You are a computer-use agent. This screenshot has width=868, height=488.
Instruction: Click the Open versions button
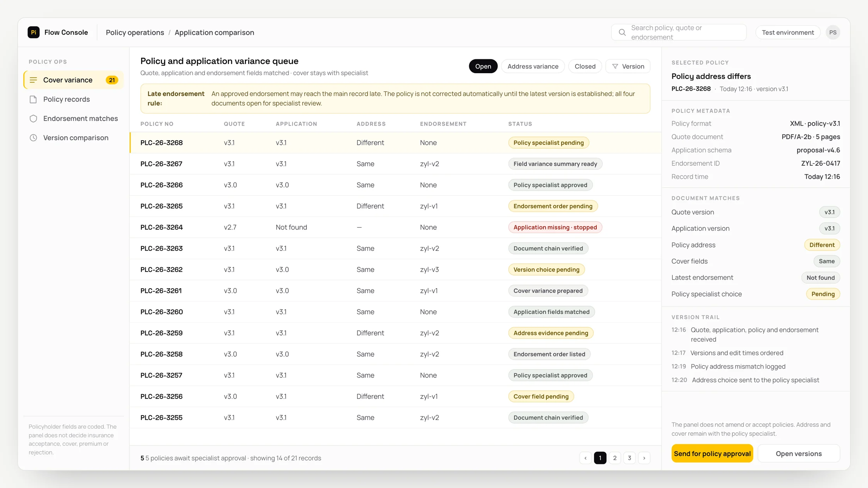click(799, 454)
